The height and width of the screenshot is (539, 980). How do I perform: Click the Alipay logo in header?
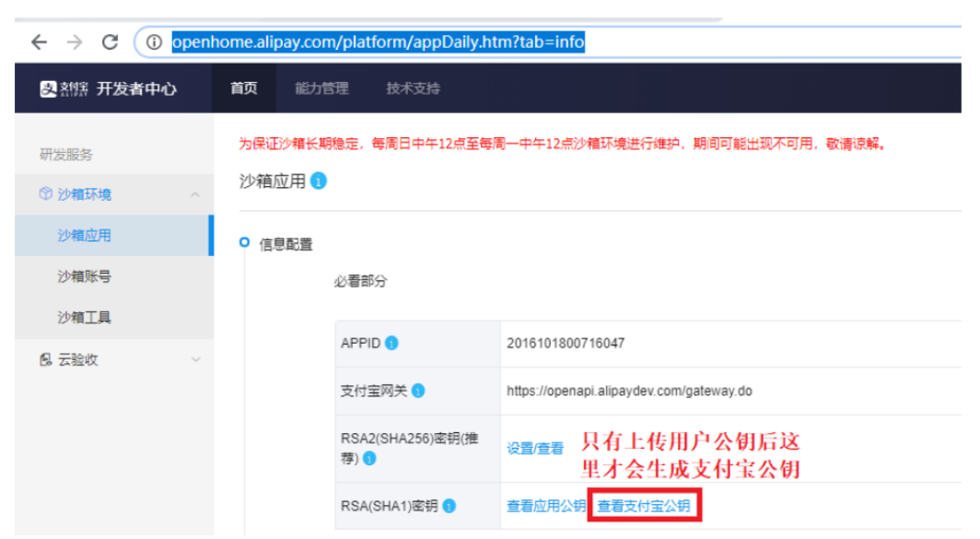click(x=64, y=88)
